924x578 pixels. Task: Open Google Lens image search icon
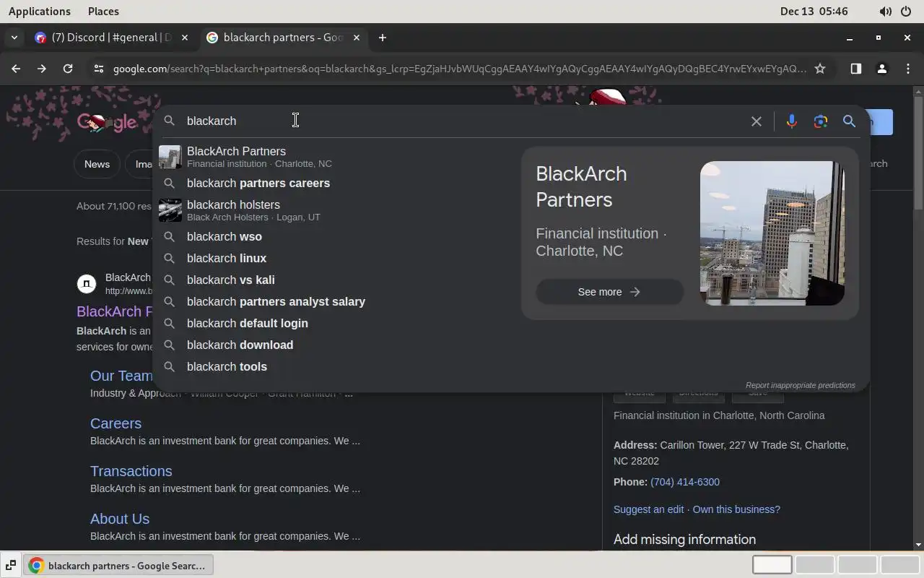point(820,121)
